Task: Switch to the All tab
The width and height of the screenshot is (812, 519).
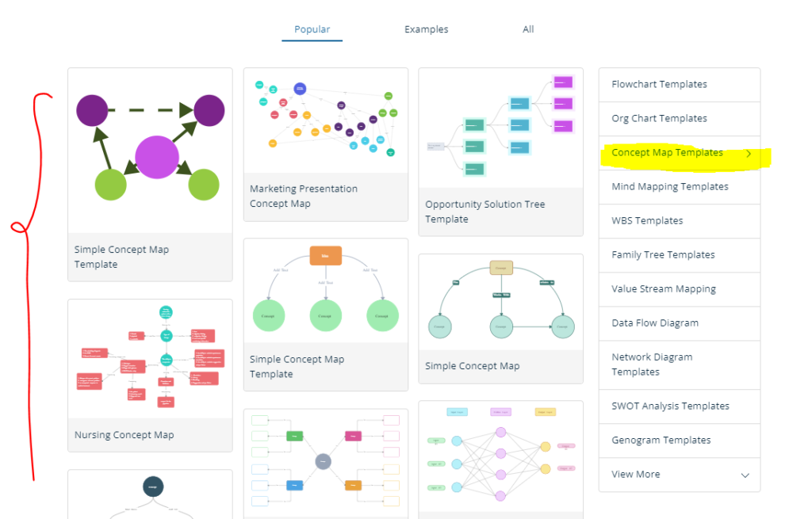Action: [528, 29]
